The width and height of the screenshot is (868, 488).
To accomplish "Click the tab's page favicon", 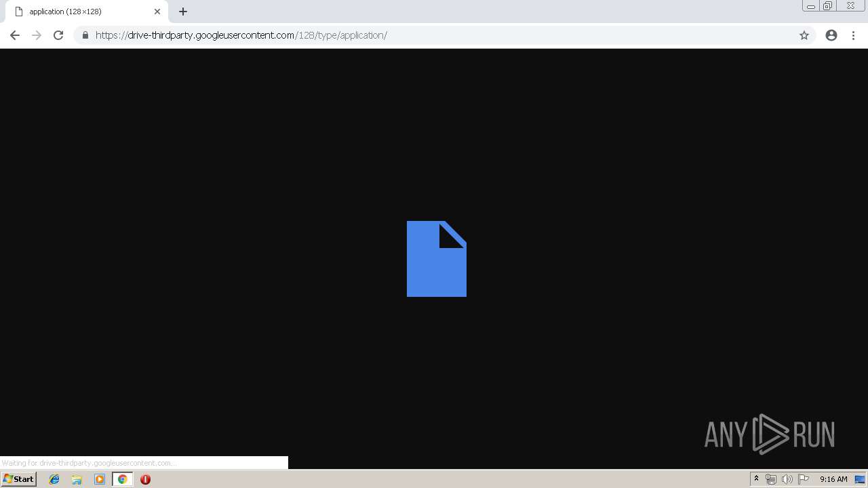I will 19,12.
